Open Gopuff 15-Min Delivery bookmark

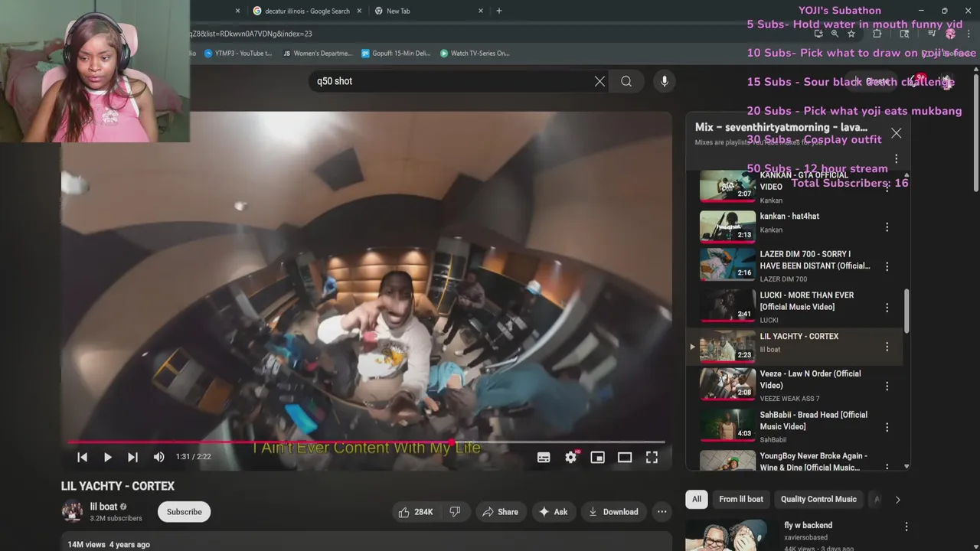[x=396, y=54]
